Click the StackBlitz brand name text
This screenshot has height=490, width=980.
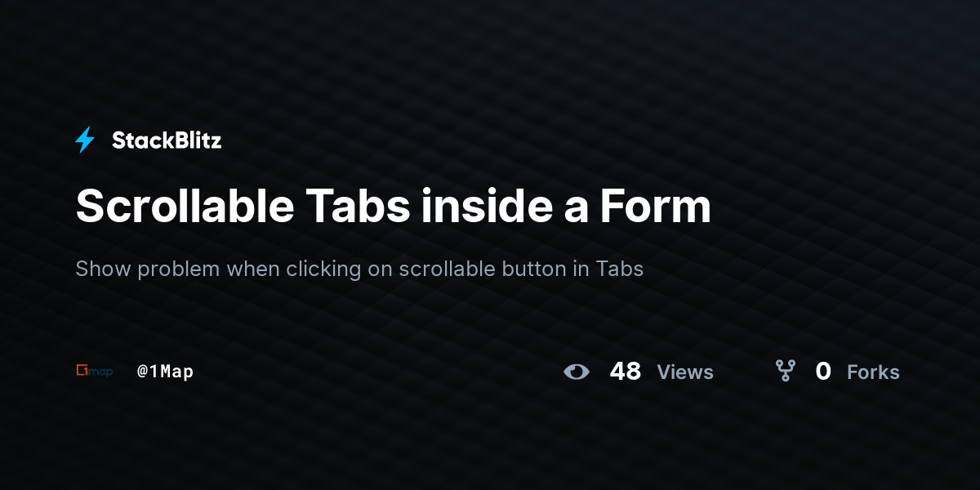pyautogui.click(x=167, y=140)
